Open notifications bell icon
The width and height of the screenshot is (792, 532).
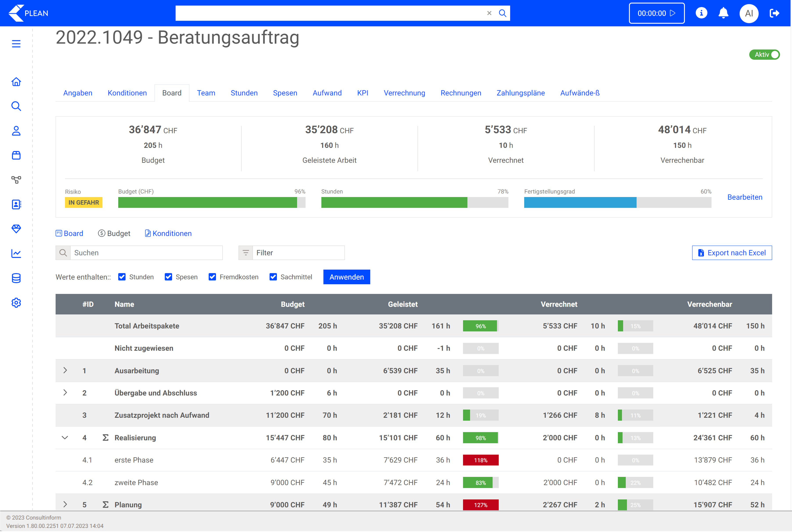[x=723, y=13]
